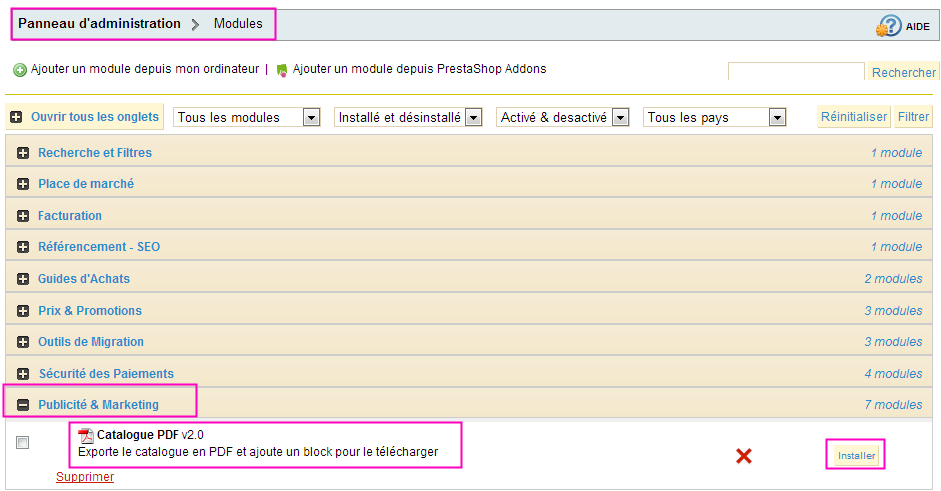
Task: Click the Catalogue PDF module icon
Action: [86, 435]
